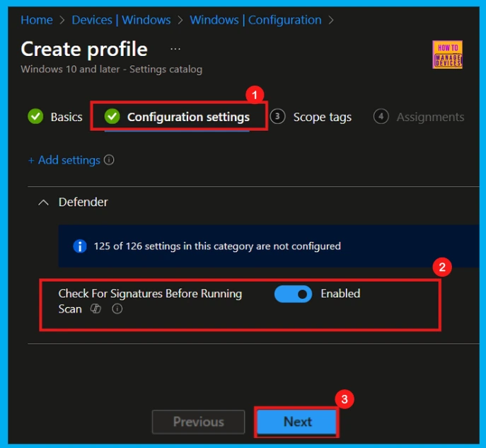Click 'Windows 10 and later - Settings catalog' subtitle
Screen dimensions: 486x448
112,69
